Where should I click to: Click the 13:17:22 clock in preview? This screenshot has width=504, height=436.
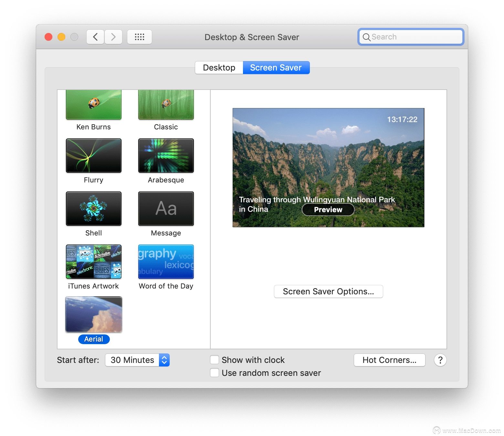[402, 119]
